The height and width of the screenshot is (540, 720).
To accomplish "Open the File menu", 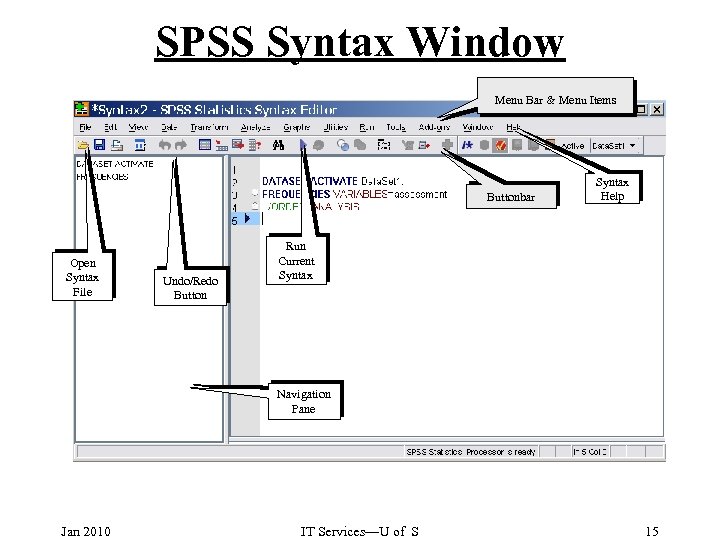I will point(85,127).
